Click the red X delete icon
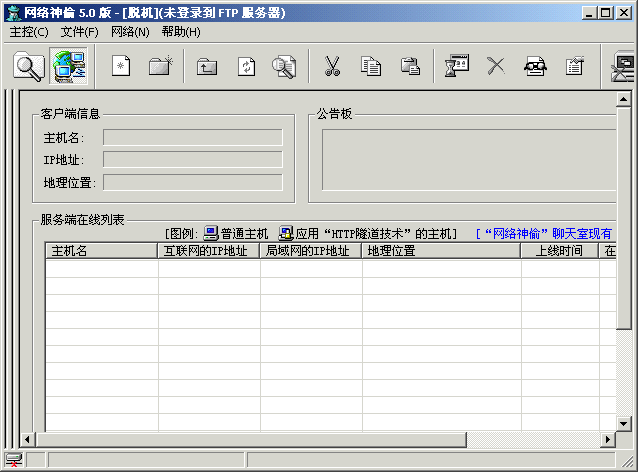Screen dimensions: 638x472 click(x=496, y=67)
